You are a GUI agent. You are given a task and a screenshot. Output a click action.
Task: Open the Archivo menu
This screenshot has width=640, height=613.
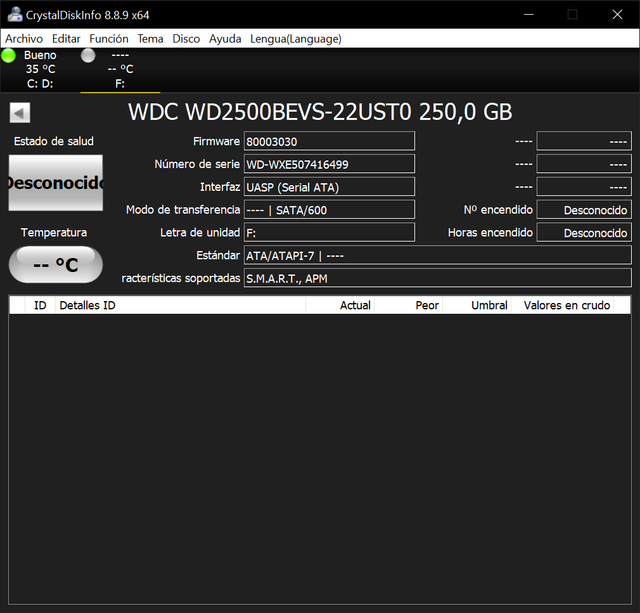click(x=24, y=39)
